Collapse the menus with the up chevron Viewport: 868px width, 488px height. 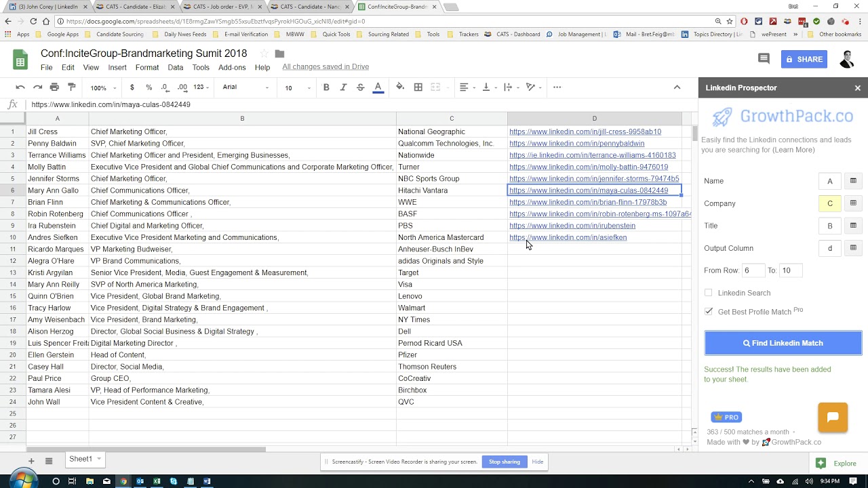pos(677,87)
